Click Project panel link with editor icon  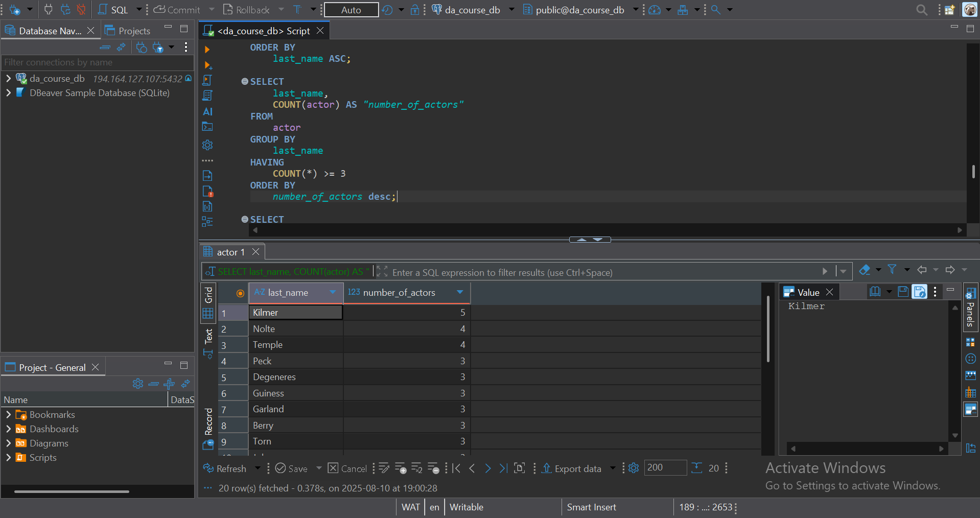185,384
